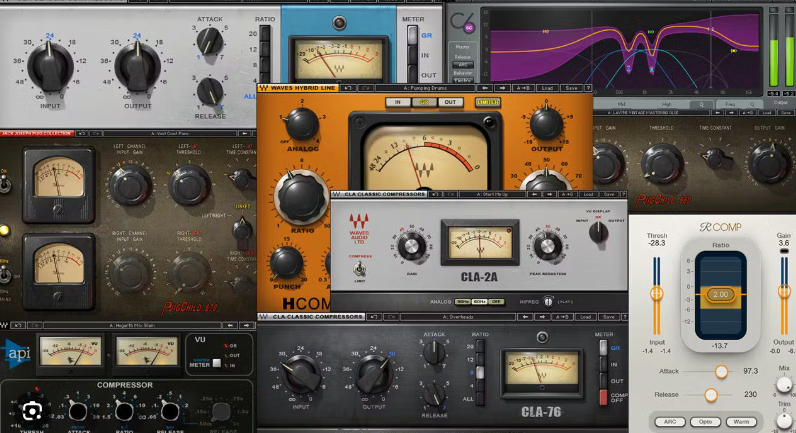Select GR meter on silver CLA-76
The image size is (796, 433).
413,35
